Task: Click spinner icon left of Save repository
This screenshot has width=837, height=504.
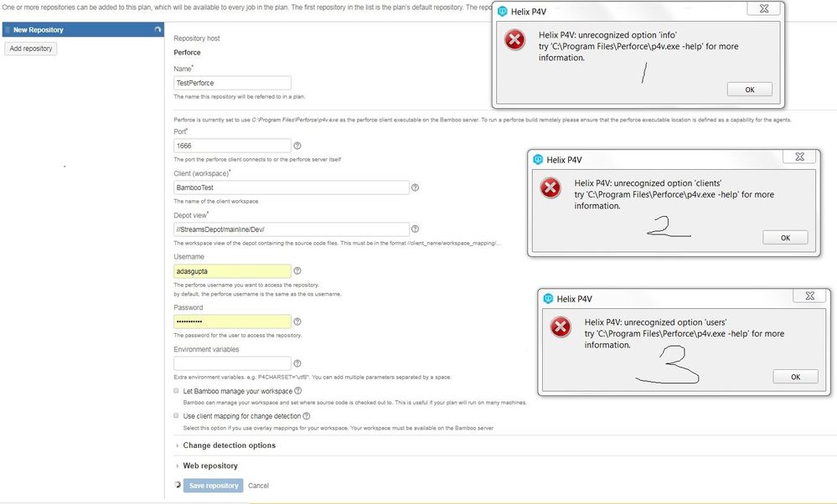Action: (178, 485)
